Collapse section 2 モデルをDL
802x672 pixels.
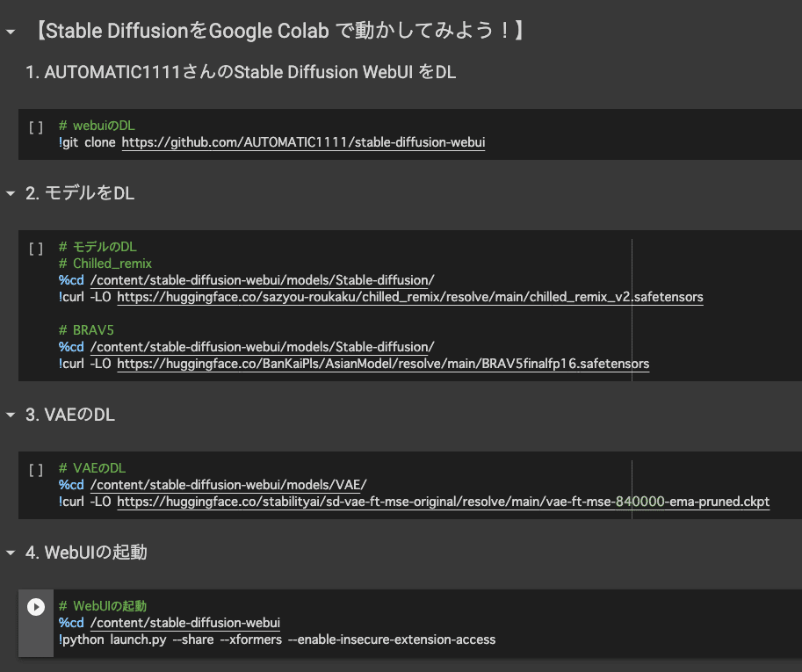(x=11, y=193)
